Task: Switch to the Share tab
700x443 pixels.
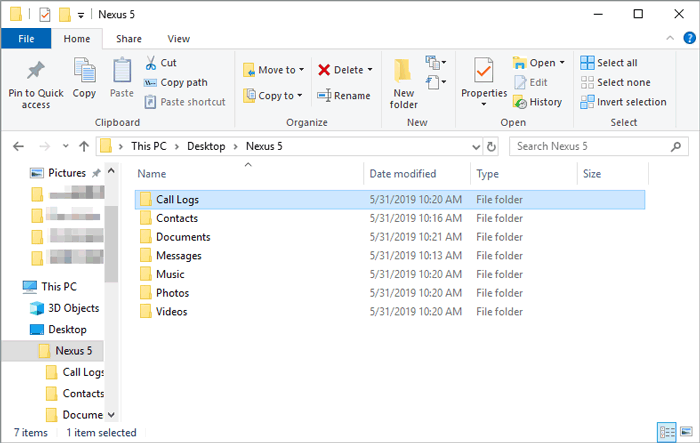Action: 129,39
